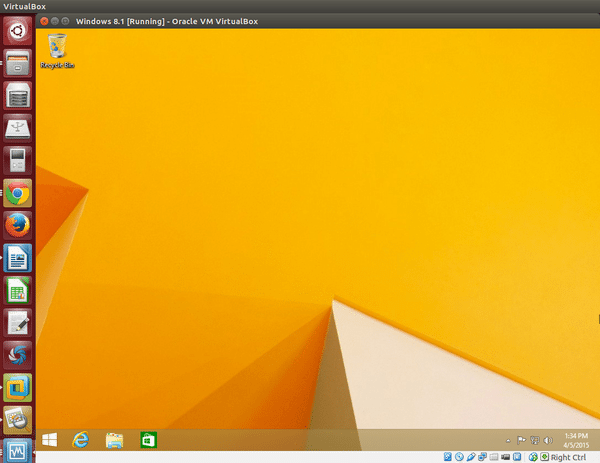Click the network tray icon
Image resolution: width=600 pixels, height=463 pixels.
(x=535, y=440)
